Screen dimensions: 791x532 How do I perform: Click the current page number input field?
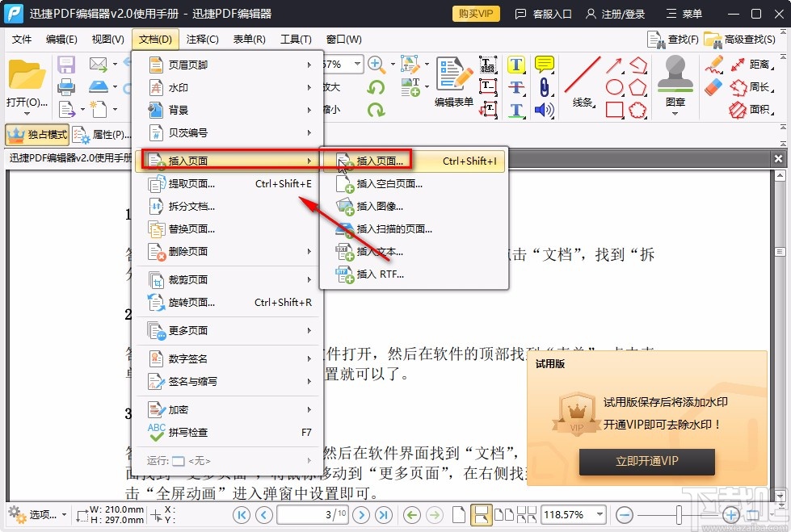[313, 514]
